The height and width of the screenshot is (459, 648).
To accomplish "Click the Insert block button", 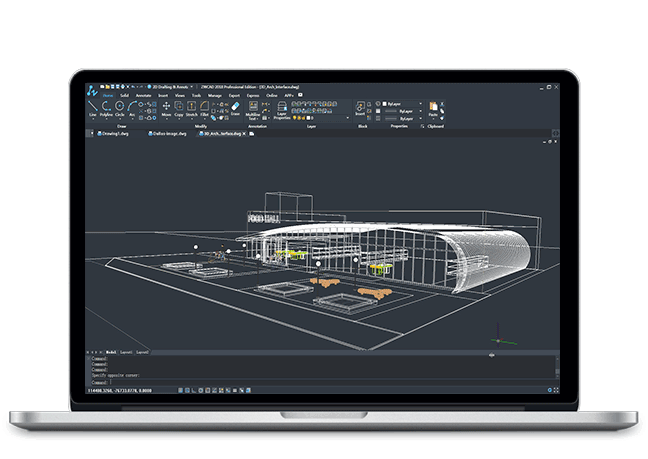I will click(361, 108).
